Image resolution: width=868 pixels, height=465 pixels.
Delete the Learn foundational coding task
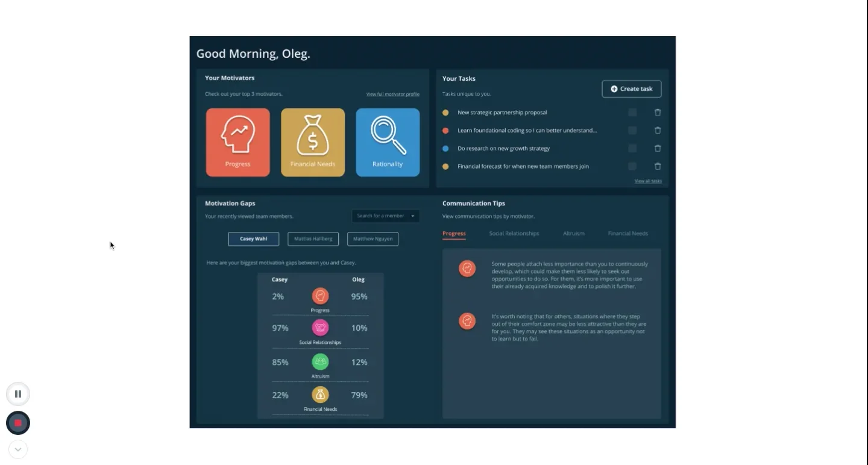point(658,130)
